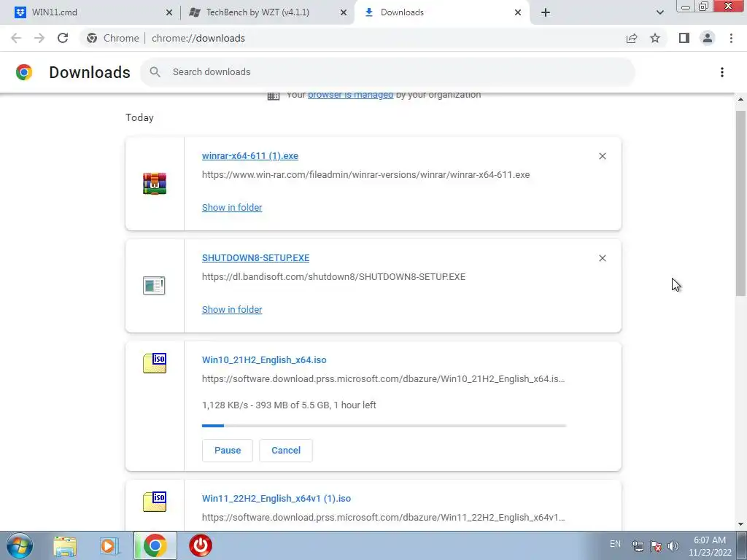Viewport: 747px width, 560px height.
Task: Click the Win10_21H2_English_x64.iso name
Action: coord(264,360)
